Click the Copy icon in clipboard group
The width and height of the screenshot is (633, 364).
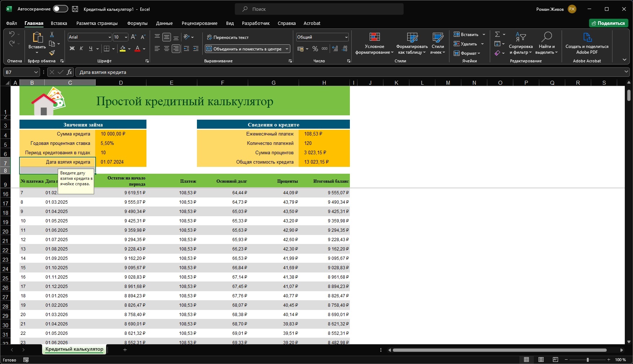[52, 44]
